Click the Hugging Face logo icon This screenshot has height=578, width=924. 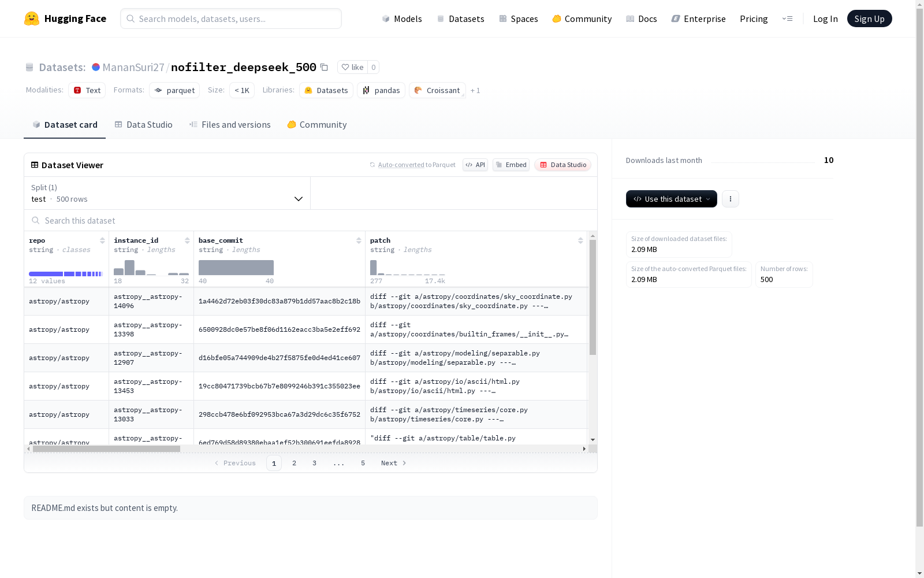point(32,18)
